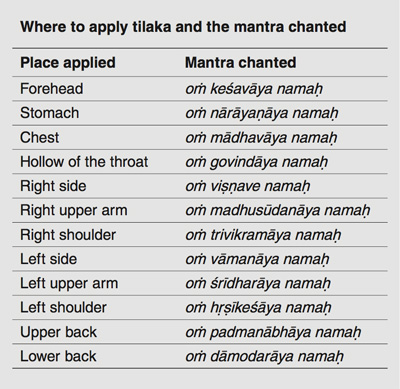
Task: Click the mantra 'oṁ govindāya namaḥ'
Action: pyautogui.click(x=256, y=162)
